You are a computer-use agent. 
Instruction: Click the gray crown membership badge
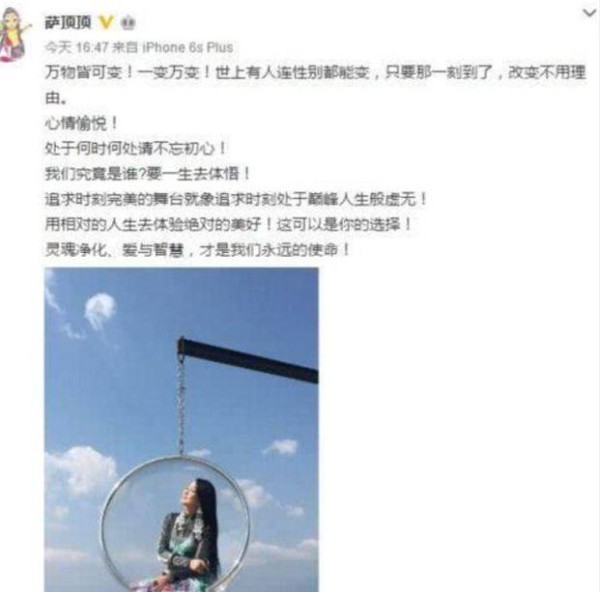pyautogui.click(x=128, y=23)
